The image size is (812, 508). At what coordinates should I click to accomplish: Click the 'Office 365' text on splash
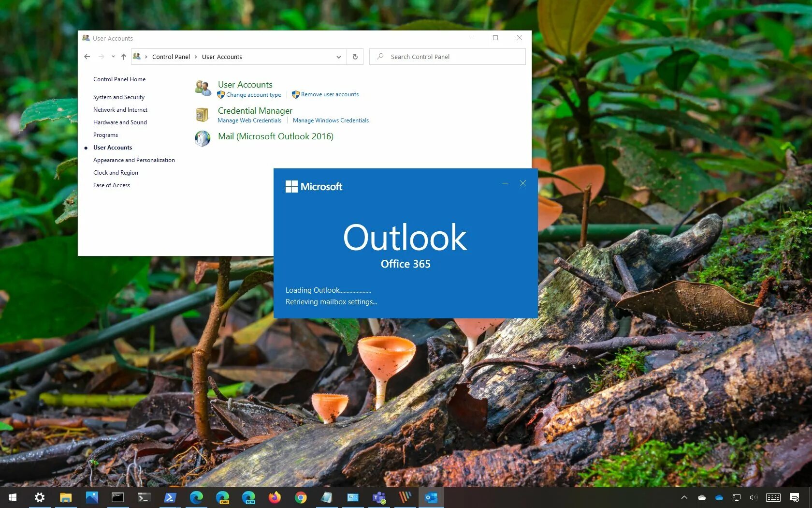(x=406, y=264)
